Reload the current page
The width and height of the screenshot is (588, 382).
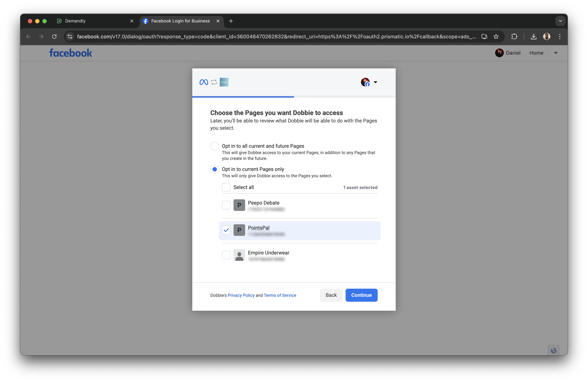[x=54, y=36]
